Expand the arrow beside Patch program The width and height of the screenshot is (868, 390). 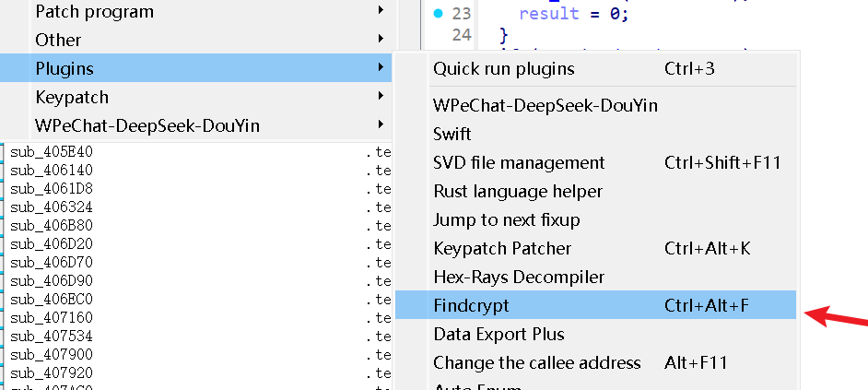coord(381,10)
